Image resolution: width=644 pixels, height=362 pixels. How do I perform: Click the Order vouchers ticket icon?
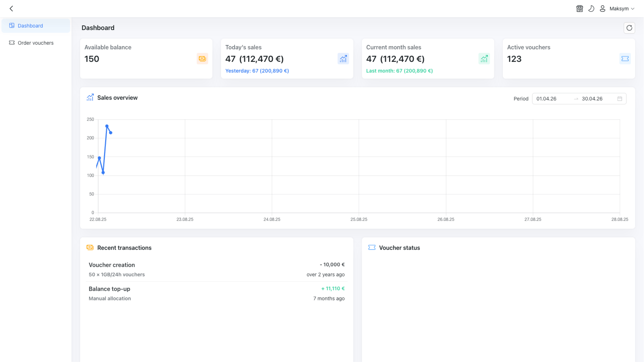pyautogui.click(x=12, y=43)
